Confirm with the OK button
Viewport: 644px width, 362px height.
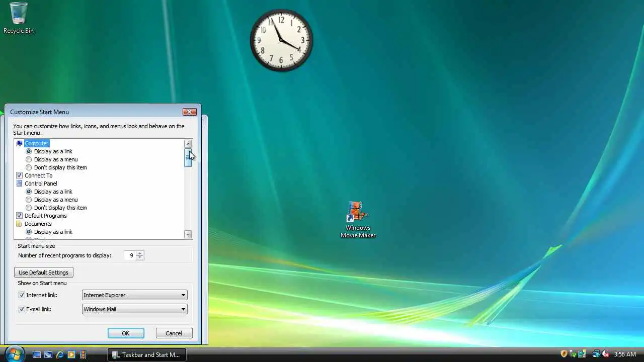point(126,333)
